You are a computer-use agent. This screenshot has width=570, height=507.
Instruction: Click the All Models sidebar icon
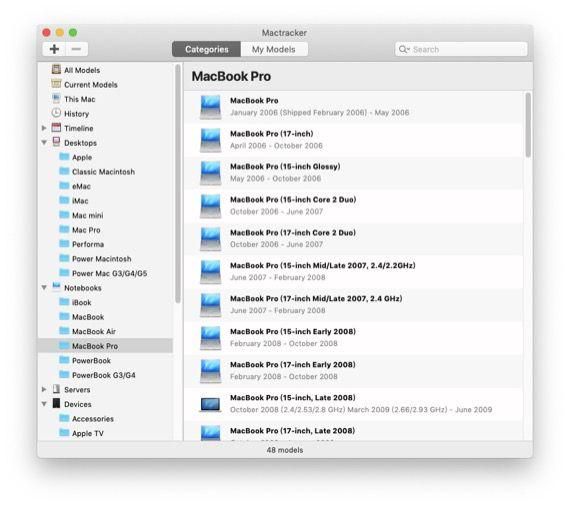pyautogui.click(x=56, y=69)
